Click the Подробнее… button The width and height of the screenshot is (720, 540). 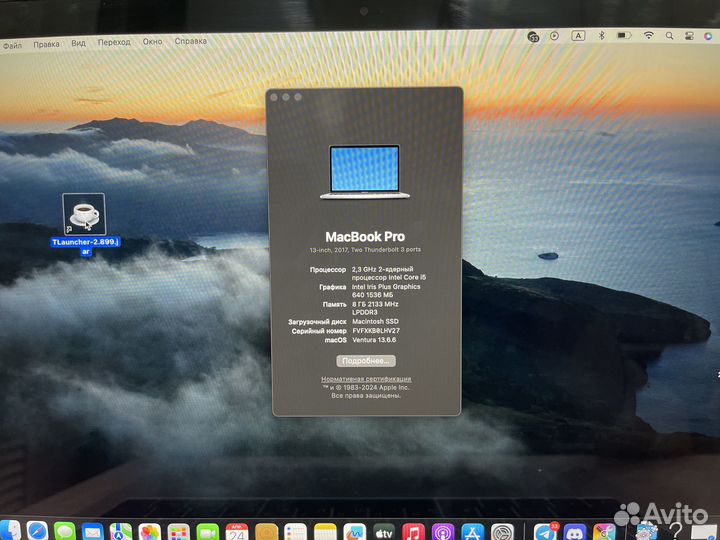tap(366, 361)
